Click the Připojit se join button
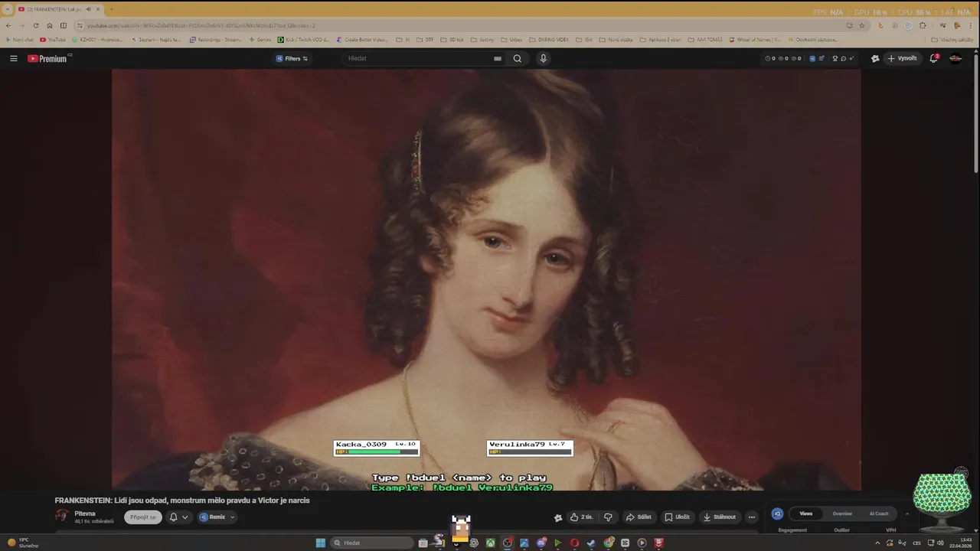Screen dimensions: 980x551 pyautogui.click(x=143, y=517)
